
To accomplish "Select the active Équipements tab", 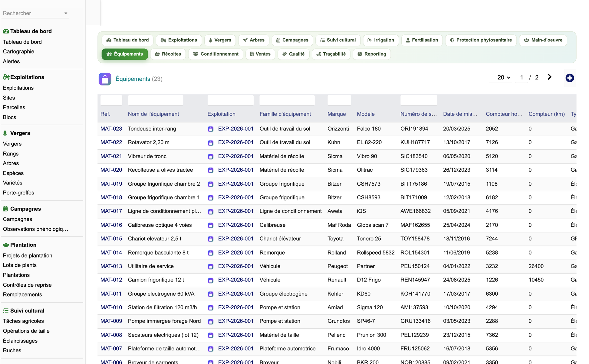I will point(125,54).
